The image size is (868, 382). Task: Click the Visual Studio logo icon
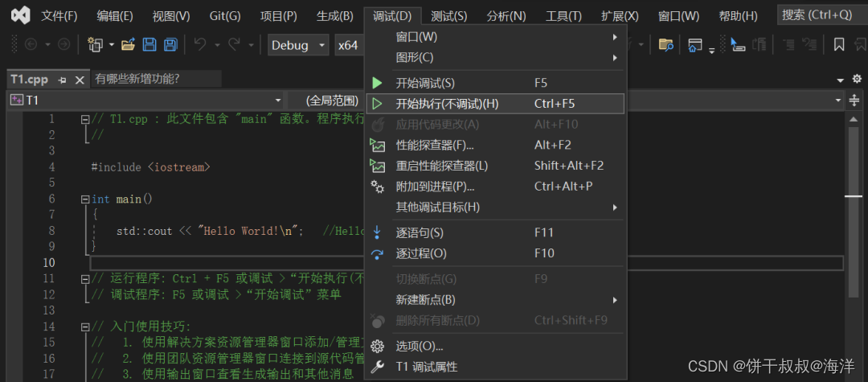tap(20, 15)
